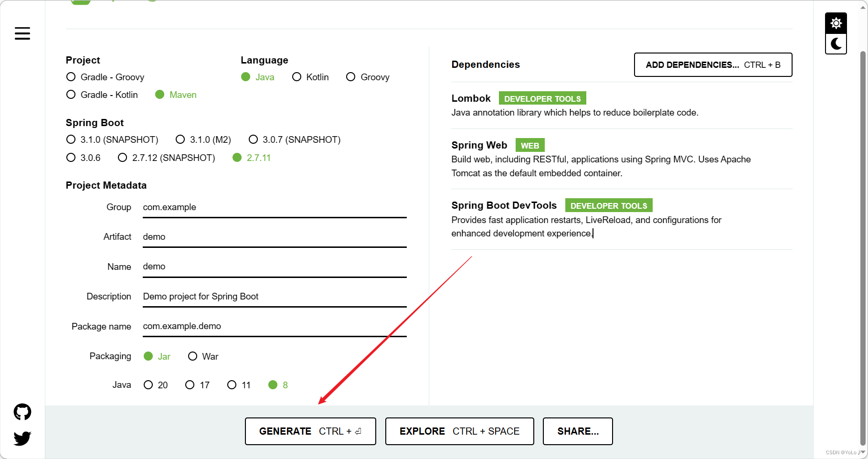Select Spring Boot 3.1.0 (SNAPSHOT)
This screenshot has width=868, height=459.
coord(112,139)
